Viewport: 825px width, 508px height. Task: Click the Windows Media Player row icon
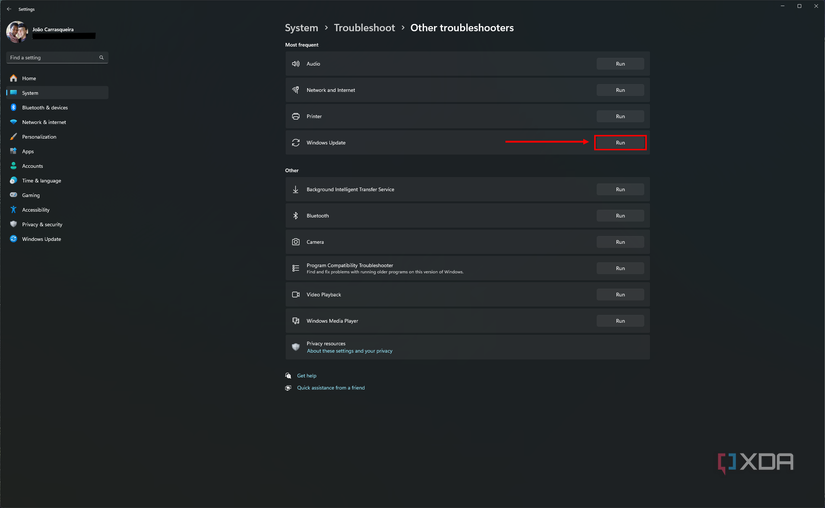pyautogui.click(x=296, y=321)
